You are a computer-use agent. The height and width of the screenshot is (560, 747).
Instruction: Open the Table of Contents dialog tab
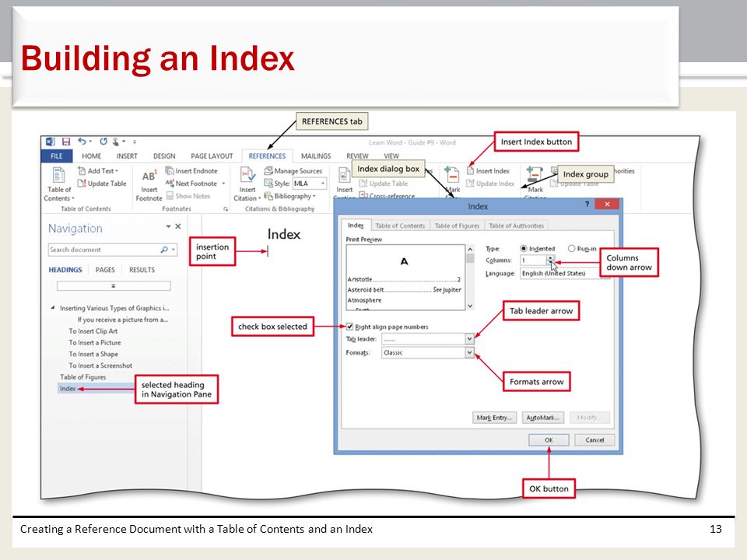tap(400, 226)
